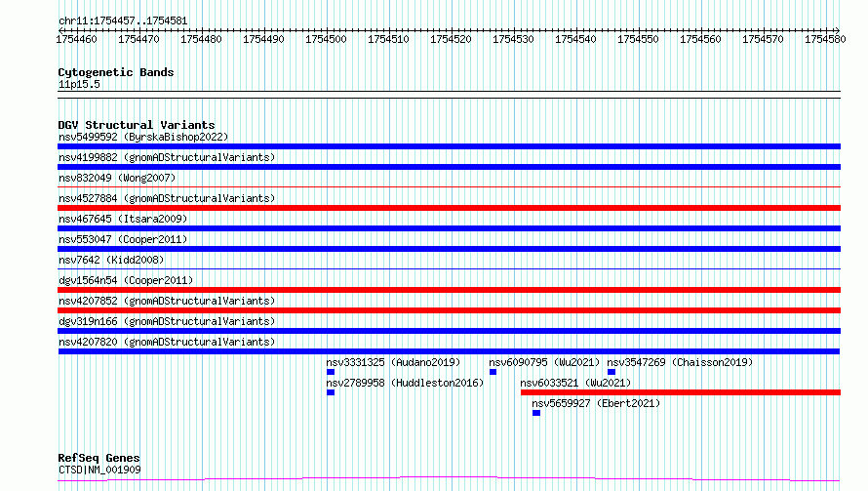Open variant nsv6033521 (Wu2021) label
The width and height of the screenshot is (868, 491).
[575, 383]
